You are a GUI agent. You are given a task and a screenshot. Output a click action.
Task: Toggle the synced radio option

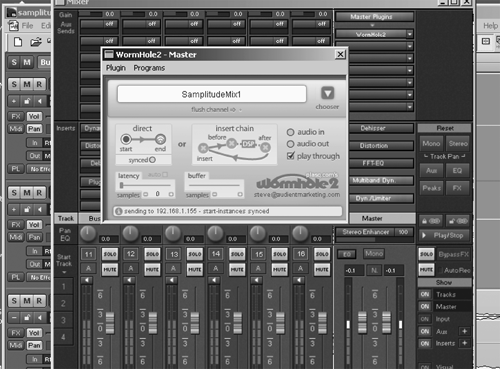coord(152,160)
